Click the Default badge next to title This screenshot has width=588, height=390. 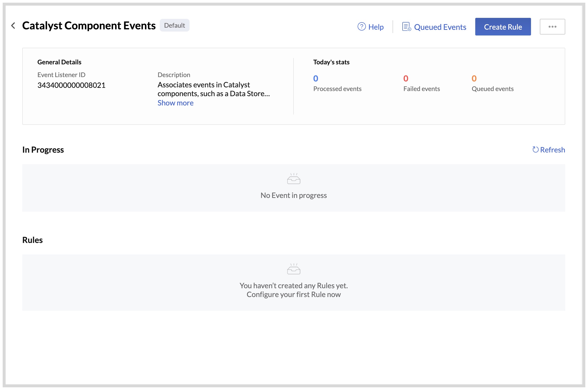point(174,25)
